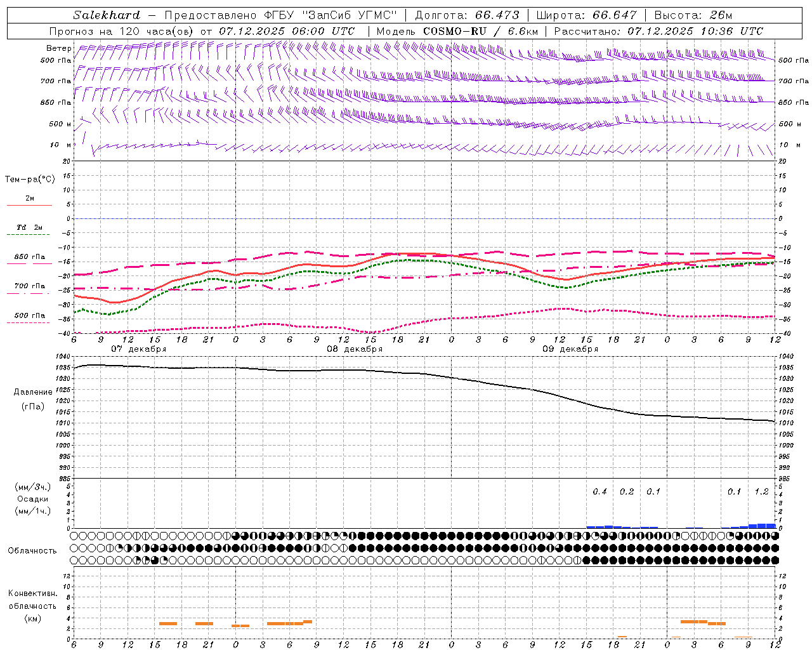Image resolution: width=812 pixels, height=650 pixels.
Task: Select the Широта: 66.647 header field
Action: (x=586, y=15)
